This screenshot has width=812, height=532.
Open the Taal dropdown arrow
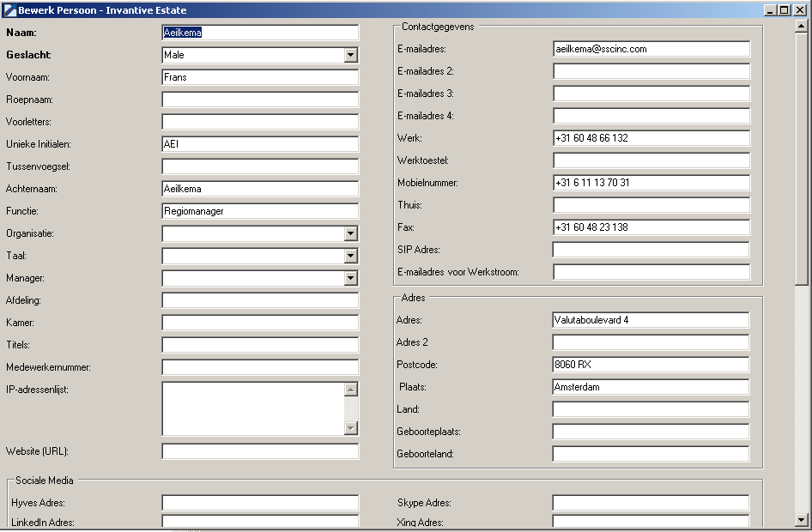tap(350, 256)
